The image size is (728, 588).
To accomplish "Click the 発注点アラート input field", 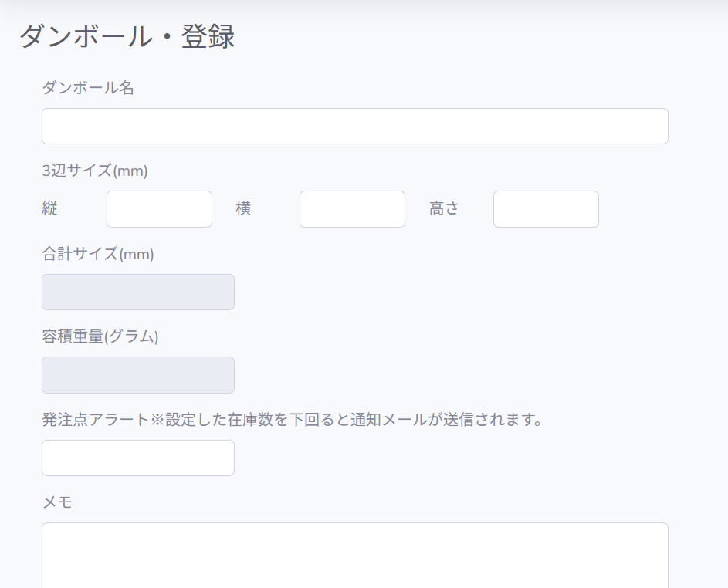I will [137, 458].
